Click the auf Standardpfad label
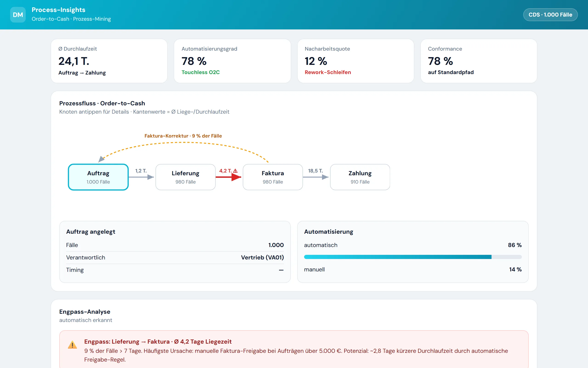This screenshot has height=368, width=588. pos(451,72)
